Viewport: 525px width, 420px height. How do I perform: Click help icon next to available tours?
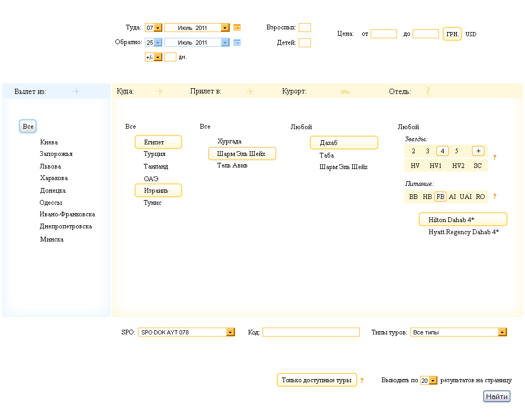click(362, 381)
